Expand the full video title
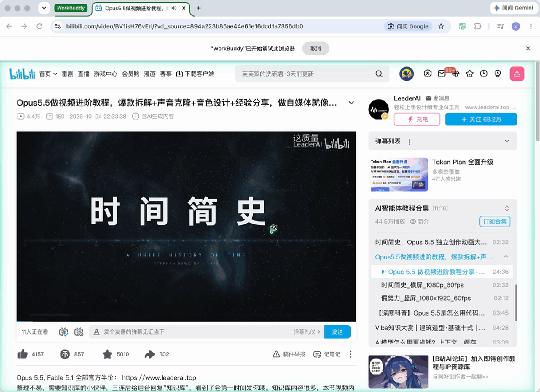 (x=351, y=102)
